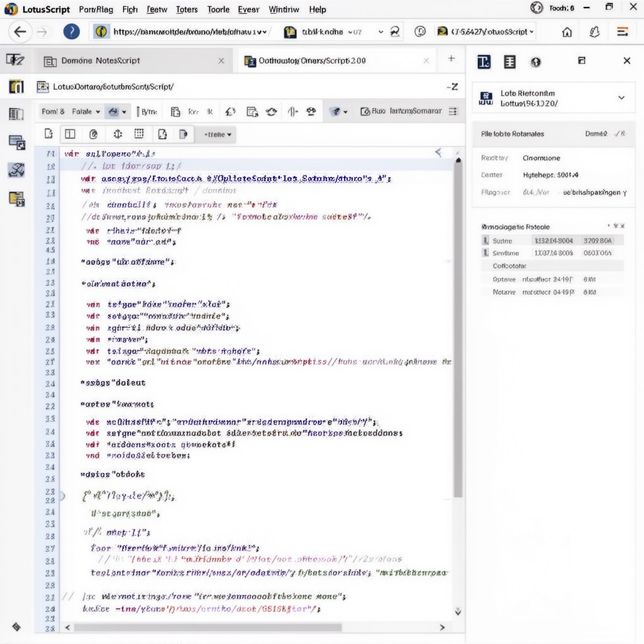Screen dimensions: 644x644
Task: Open the Help menu
Action: point(317,9)
